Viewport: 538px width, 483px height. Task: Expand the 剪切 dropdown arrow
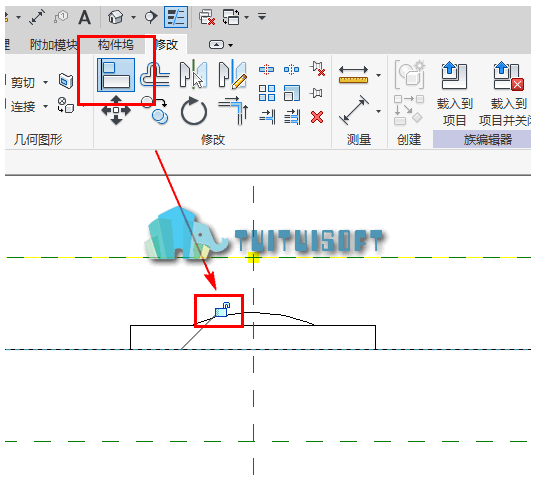tap(45, 82)
